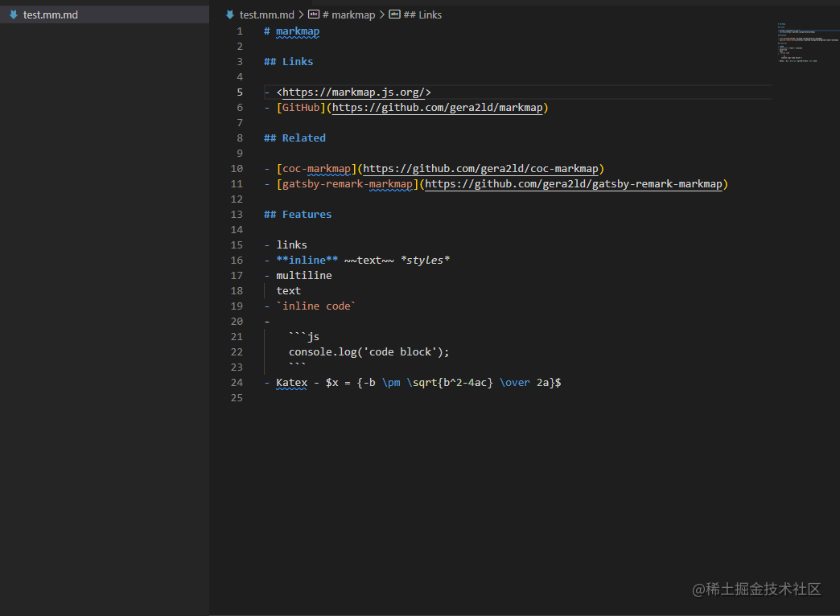Select test.mm.md breadcrumb segment
840x616 pixels.
(266, 14)
